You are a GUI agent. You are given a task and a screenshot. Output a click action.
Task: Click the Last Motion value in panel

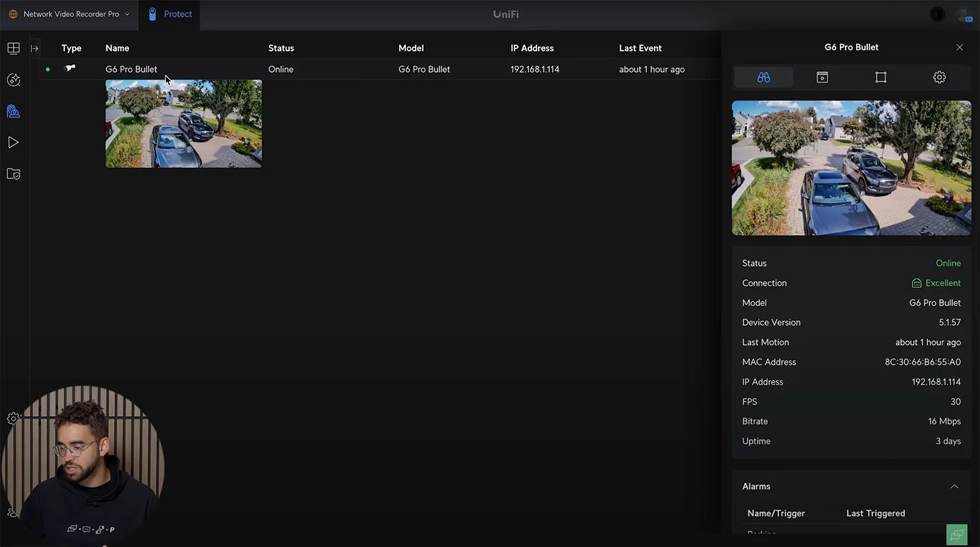[x=928, y=342]
